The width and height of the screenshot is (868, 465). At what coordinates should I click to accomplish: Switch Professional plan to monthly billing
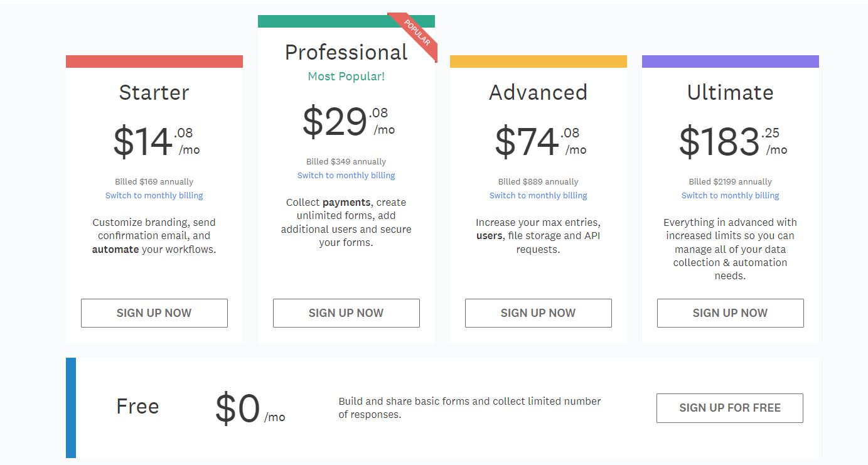click(346, 175)
